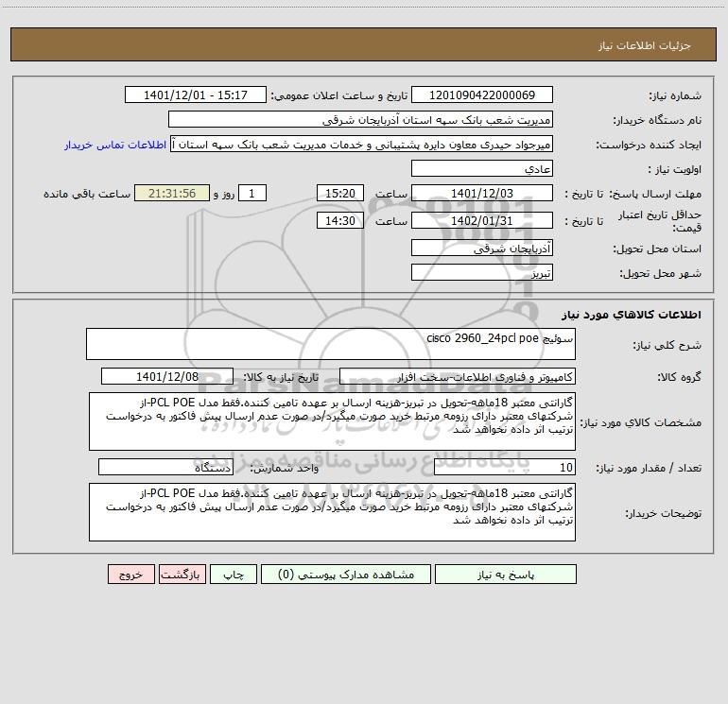Click the ساعت باقی مانده label

coord(87,194)
